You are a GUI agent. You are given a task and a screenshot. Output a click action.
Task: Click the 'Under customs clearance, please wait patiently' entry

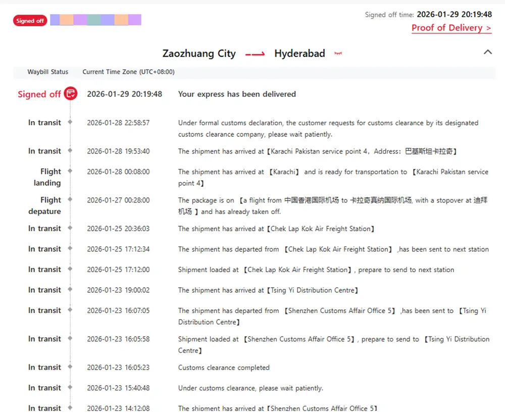click(250, 388)
